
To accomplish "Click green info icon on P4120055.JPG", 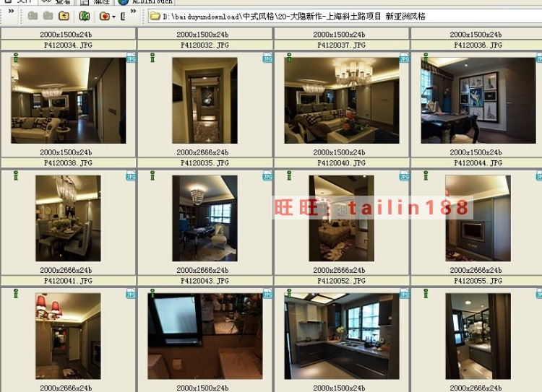I will [x=426, y=175].
